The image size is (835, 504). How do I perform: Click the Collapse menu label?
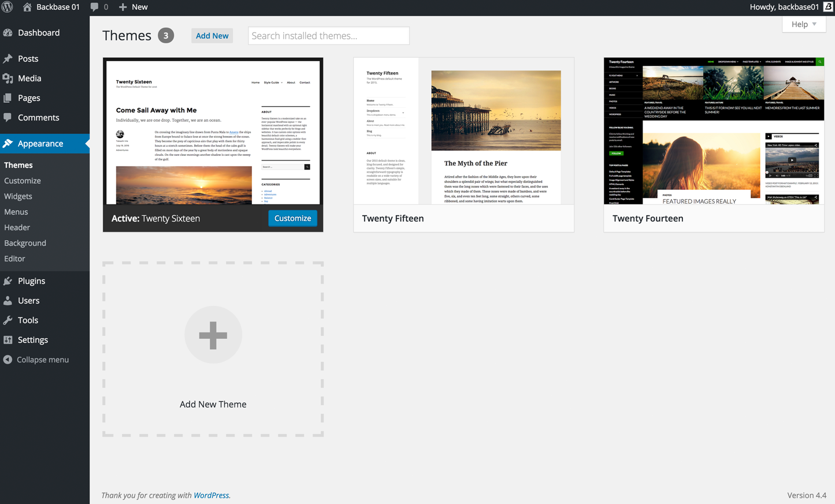tap(43, 360)
